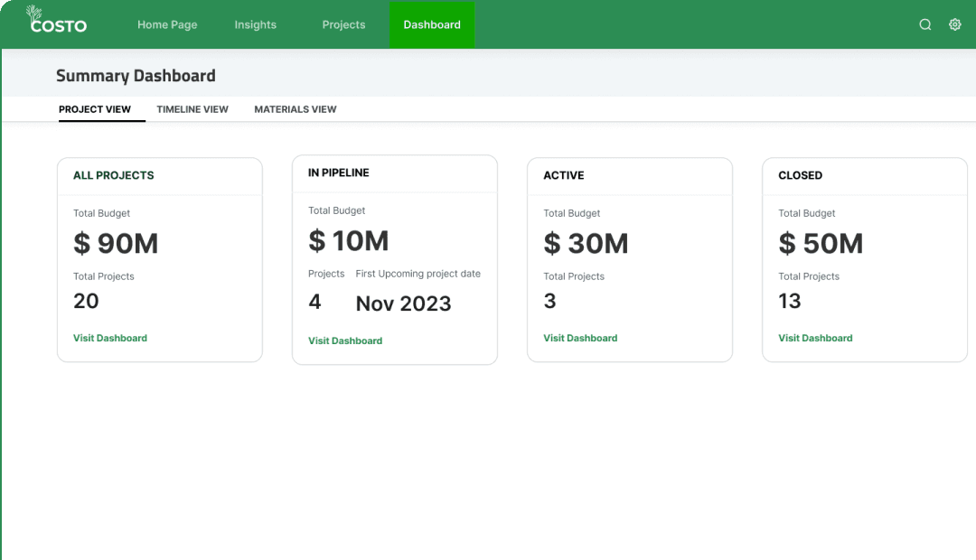Click the $ 30M total budget value
The image size is (976, 560).
586,243
